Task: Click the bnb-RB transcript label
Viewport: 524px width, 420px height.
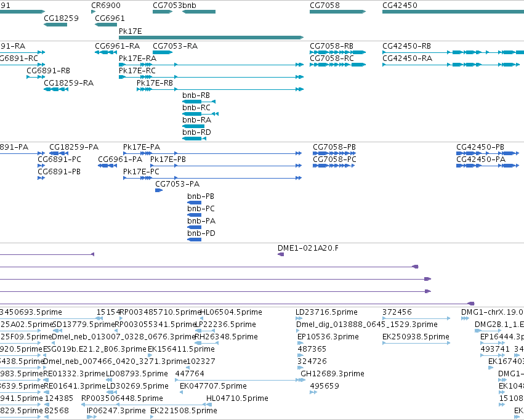Action: pyautogui.click(x=196, y=95)
